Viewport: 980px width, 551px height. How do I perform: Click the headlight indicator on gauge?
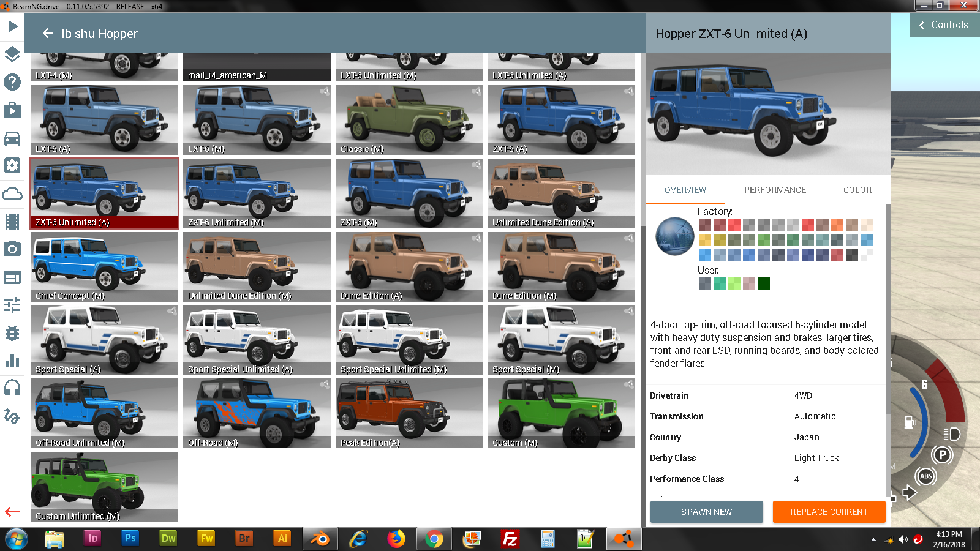click(951, 434)
